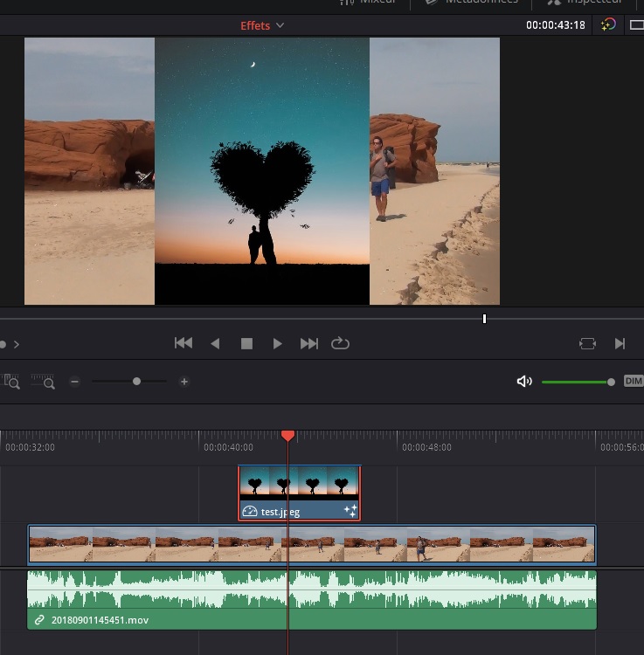Click the detail zoom timeline icon
Image resolution: width=644 pixels, height=655 pixels.
[42, 382]
